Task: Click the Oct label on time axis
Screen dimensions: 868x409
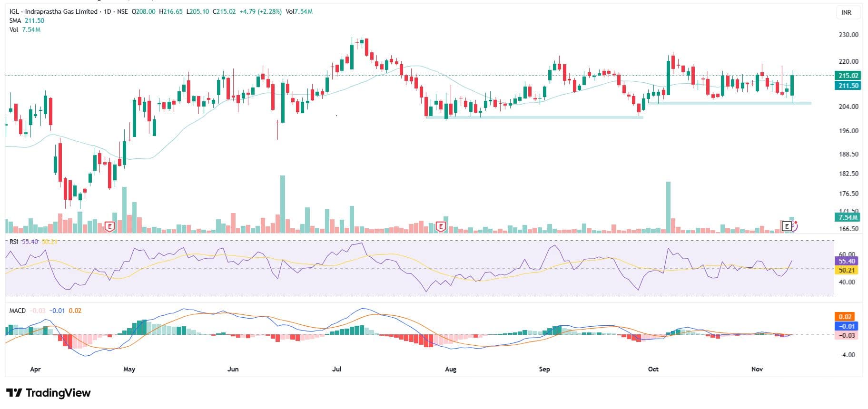Action: 653,369
